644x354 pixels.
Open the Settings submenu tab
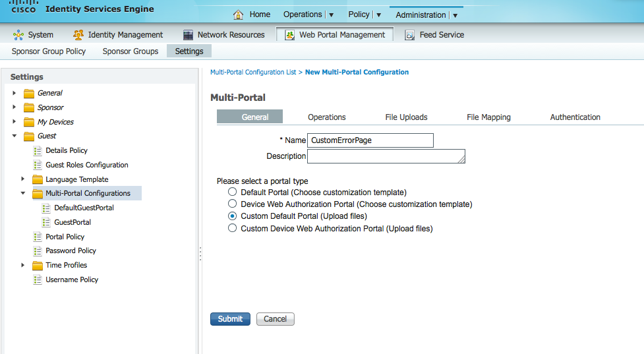tap(189, 51)
